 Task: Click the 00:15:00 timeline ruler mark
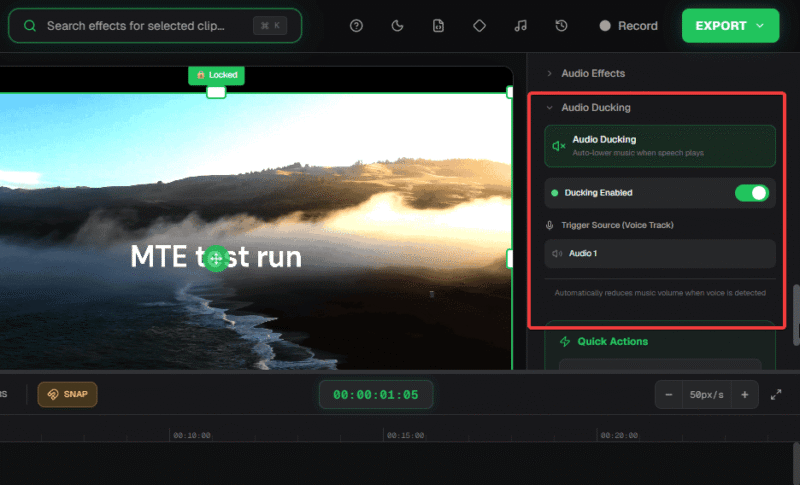coord(405,436)
